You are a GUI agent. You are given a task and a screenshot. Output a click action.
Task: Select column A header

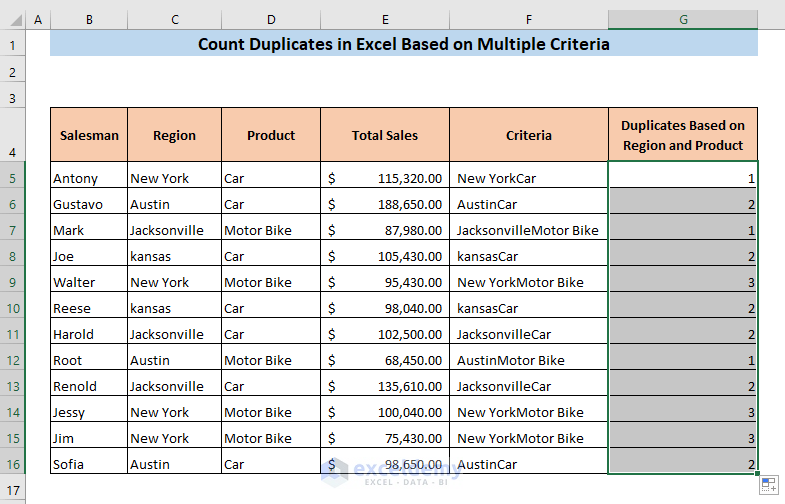[x=38, y=20]
